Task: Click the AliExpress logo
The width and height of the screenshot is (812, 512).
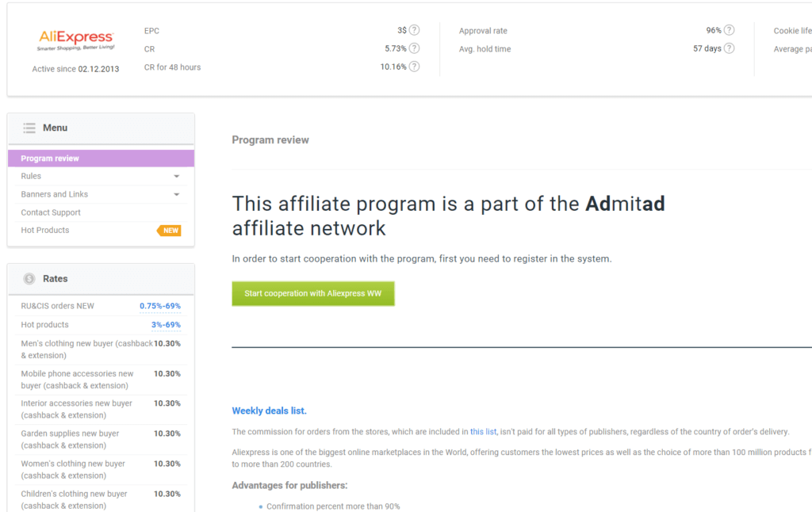Action: 76,40
